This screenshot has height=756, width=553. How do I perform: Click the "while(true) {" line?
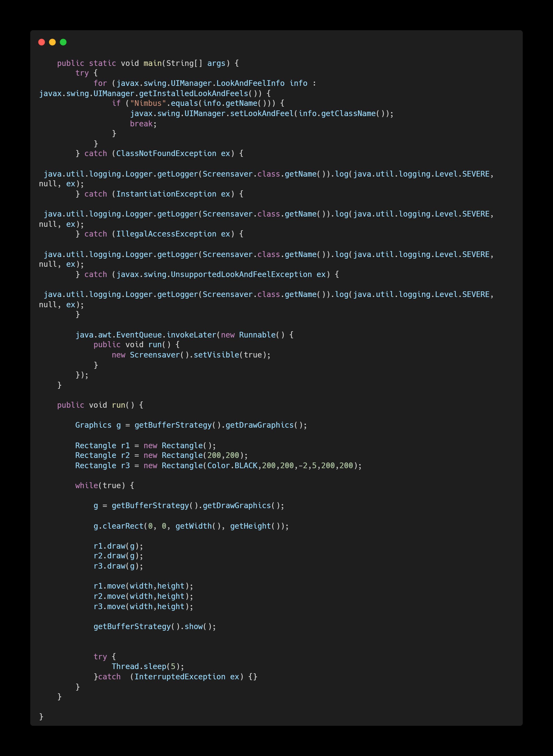tap(105, 485)
